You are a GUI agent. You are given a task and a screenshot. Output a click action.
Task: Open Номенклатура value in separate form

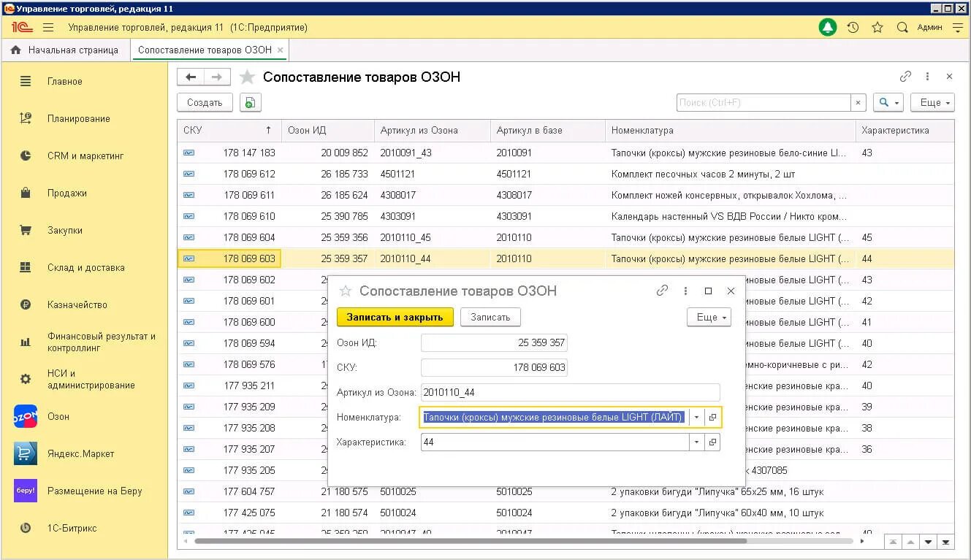[713, 417]
